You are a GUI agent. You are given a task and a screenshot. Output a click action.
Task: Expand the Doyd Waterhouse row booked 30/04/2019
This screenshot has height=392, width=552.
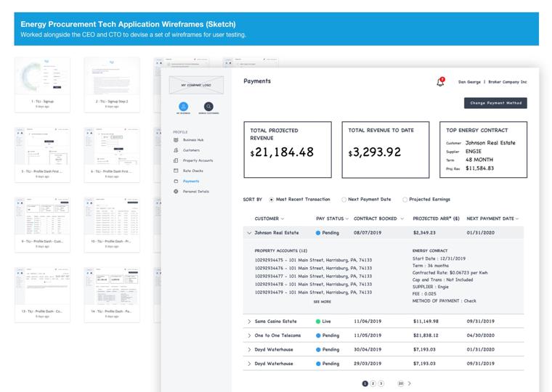pyautogui.click(x=249, y=349)
